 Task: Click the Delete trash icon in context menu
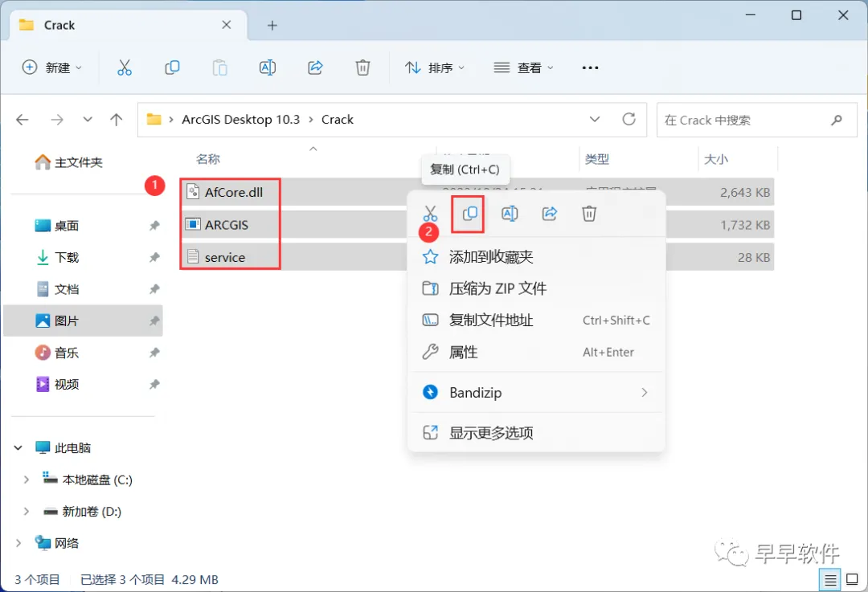coord(589,213)
